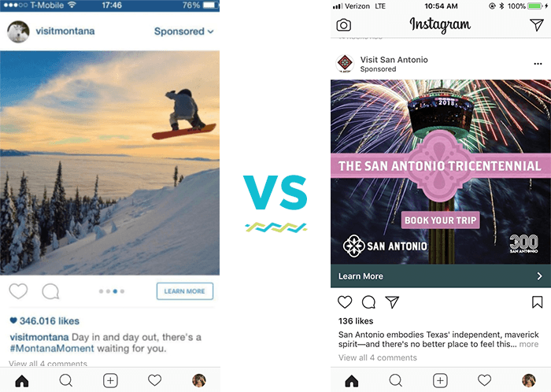Tap LEARN MORE button on Montana ad
The width and height of the screenshot is (551, 392).
[185, 291]
